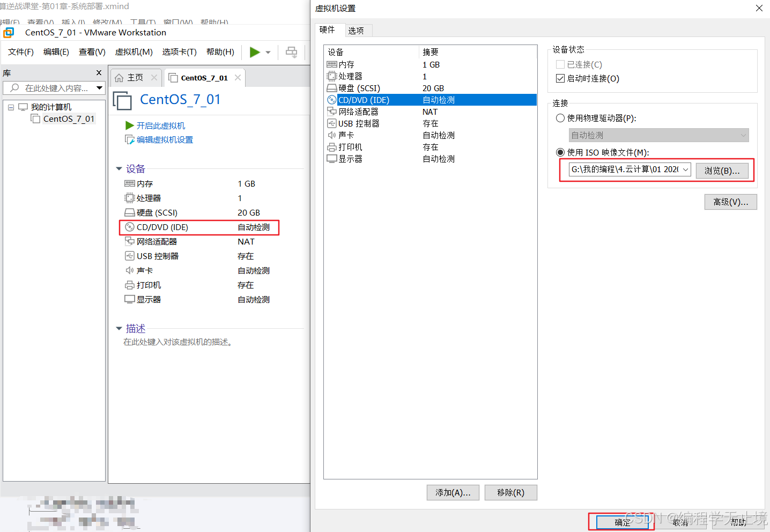Switch to the 主页 tab
Screen dimensions: 770x532
point(135,78)
